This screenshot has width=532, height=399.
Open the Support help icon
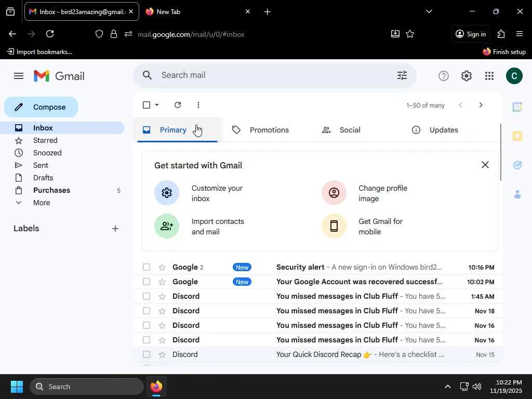coord(444,76)
